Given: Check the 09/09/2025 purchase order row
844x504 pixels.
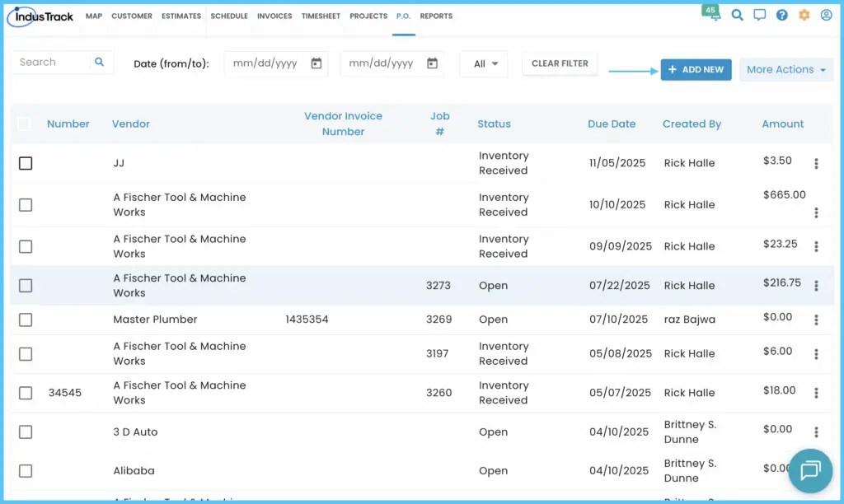Looking at the screenshot, I should coord(26,246).
